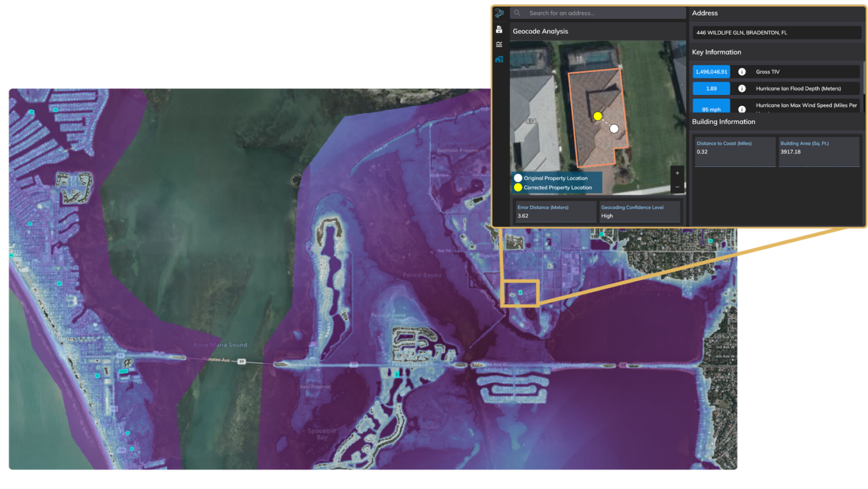Image resolution: width=868 pixels, height=489 pixels.
Task: Select the yellow corrected location point on roof
Action: pyautogui.click(x=598, y=116)
